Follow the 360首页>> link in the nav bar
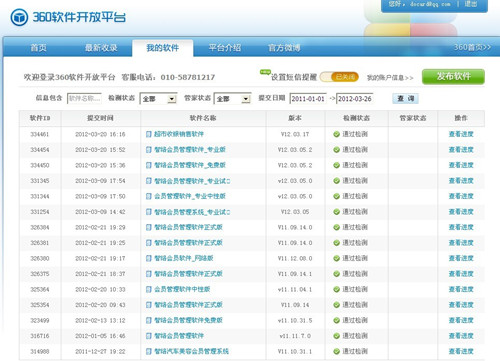The height and width of the screenshot is (361, 500). point(472,47)
